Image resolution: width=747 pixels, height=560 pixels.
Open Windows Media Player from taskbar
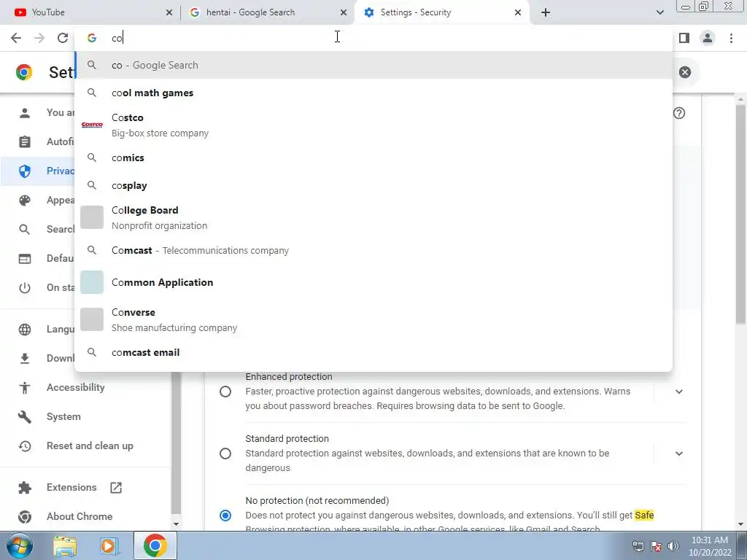[x=109, y=546]
